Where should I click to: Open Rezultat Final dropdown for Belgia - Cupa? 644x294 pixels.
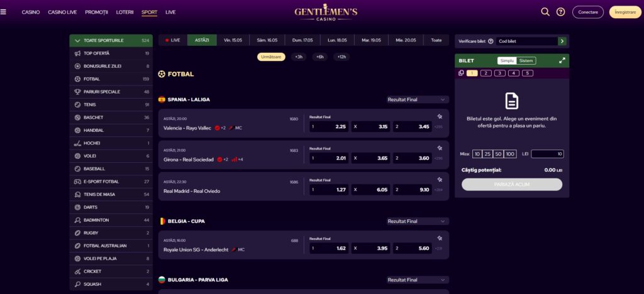[x=418, y=221]
